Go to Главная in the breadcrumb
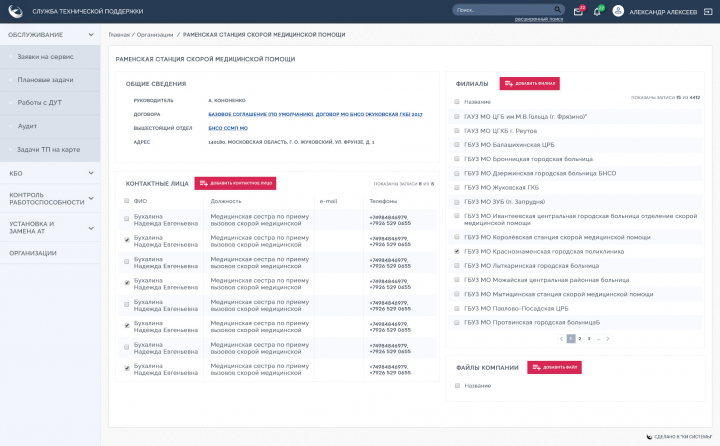The image size is (720, 446). point(119,35)
